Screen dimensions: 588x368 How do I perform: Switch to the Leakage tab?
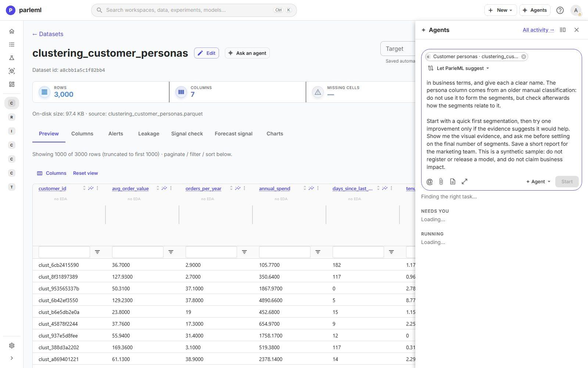[148, 134]
